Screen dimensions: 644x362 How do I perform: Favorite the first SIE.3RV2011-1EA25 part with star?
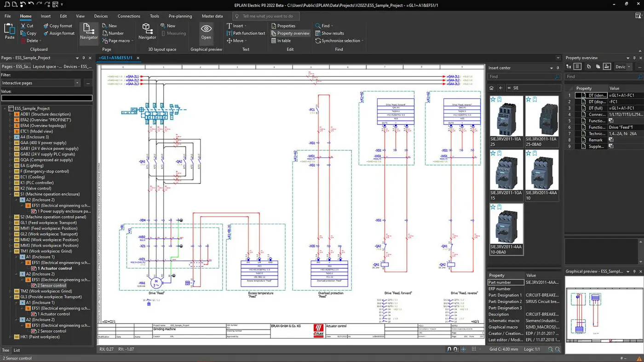[x=493, y=99]
